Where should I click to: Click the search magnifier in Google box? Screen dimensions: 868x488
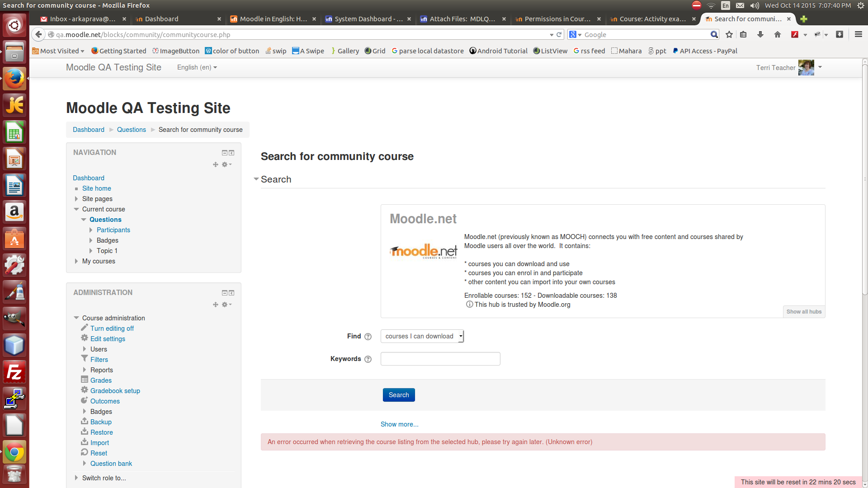(714, 34)
